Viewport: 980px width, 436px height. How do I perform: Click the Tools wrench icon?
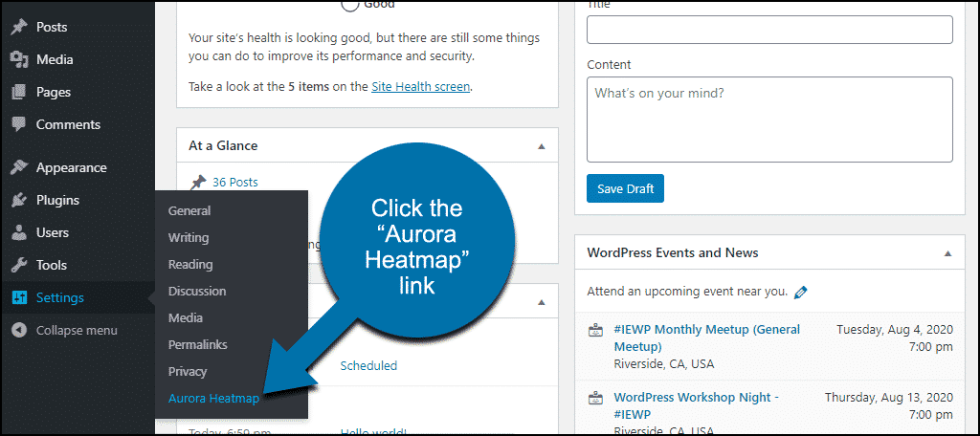(x=19, y=265)
